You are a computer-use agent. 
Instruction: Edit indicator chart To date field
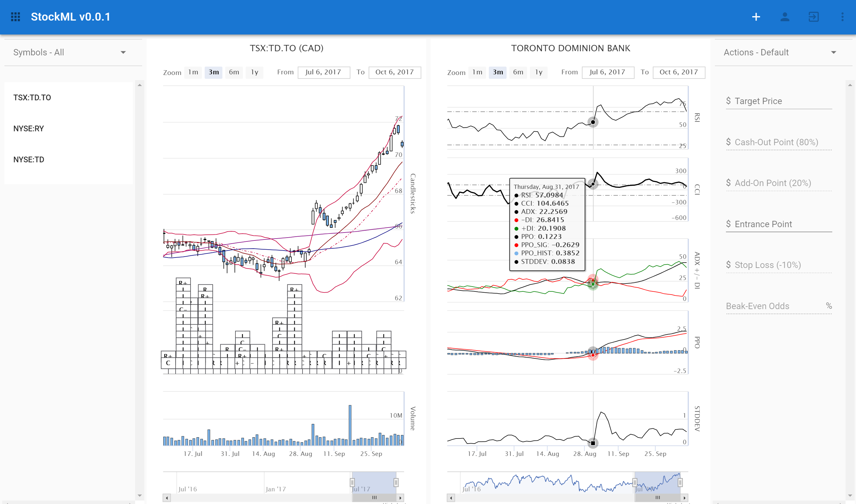pos(679,72)
